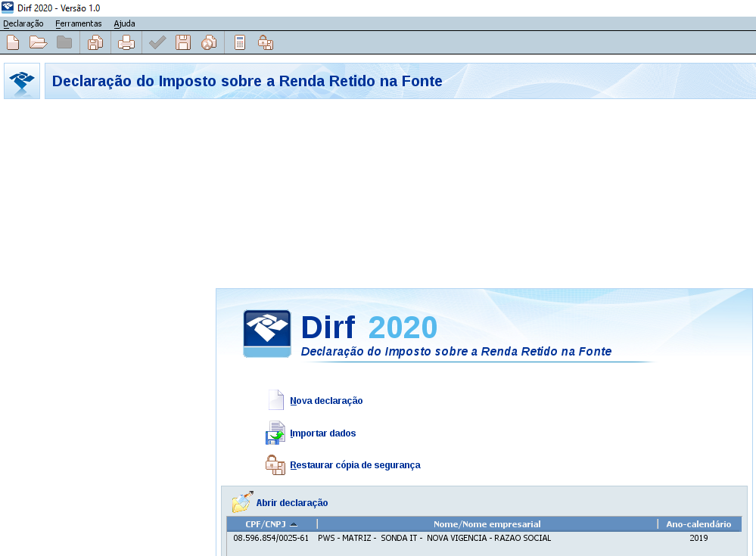Click the grayed closed folder toolbar icon
This screenshot has height=556, width=756.
(x=64, y=43)
